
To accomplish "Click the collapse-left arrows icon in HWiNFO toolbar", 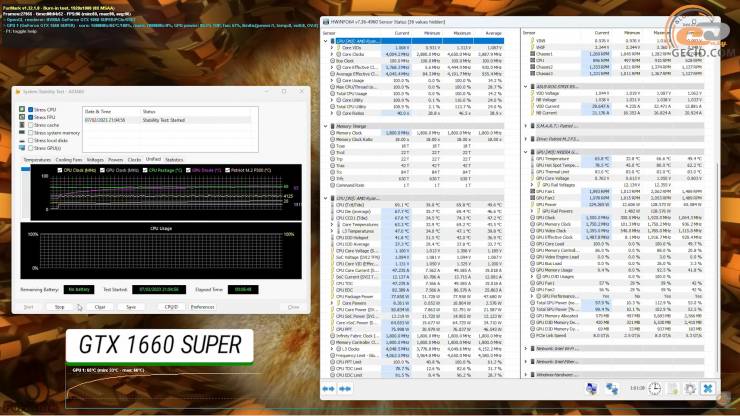I will tap(328, 389).
